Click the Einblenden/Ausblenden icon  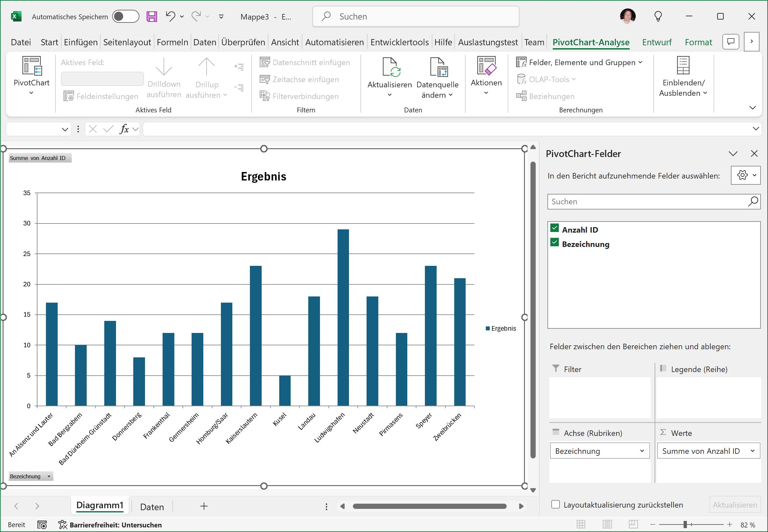point(683,66)
